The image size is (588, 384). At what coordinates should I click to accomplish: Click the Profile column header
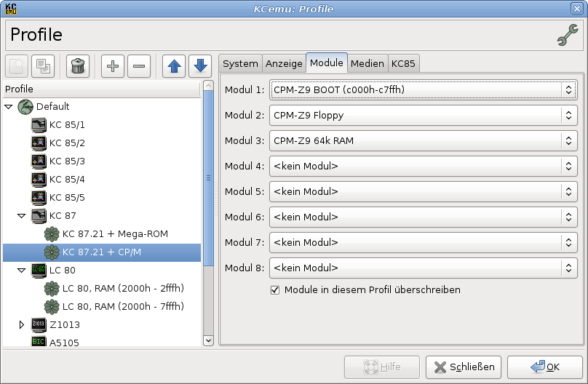click(x=102, y=89)
